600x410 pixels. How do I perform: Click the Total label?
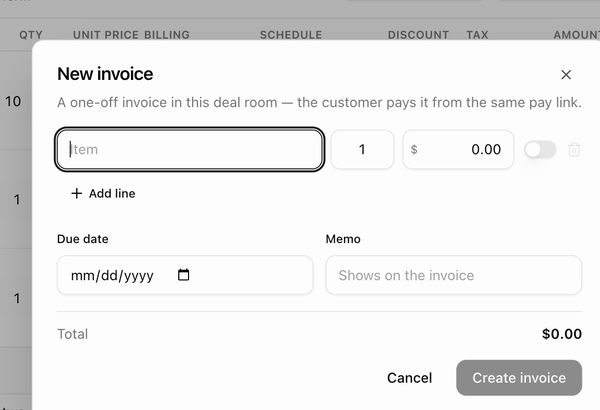pos(72,334)
